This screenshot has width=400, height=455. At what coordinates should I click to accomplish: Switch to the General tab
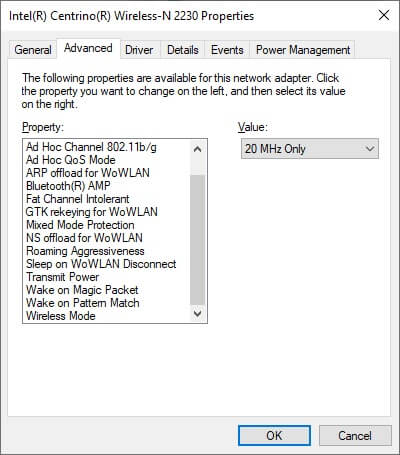(32, 50)
